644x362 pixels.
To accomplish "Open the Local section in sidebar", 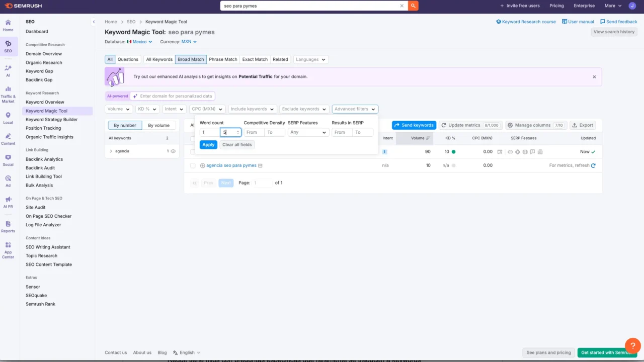I will (8, 118).
